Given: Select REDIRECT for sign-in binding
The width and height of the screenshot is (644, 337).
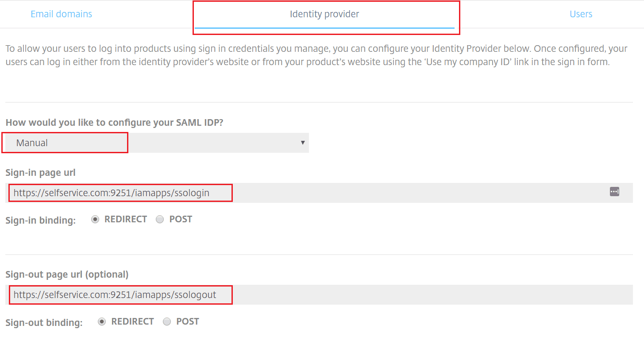Looking at the screenshot, I should [95, 219].
